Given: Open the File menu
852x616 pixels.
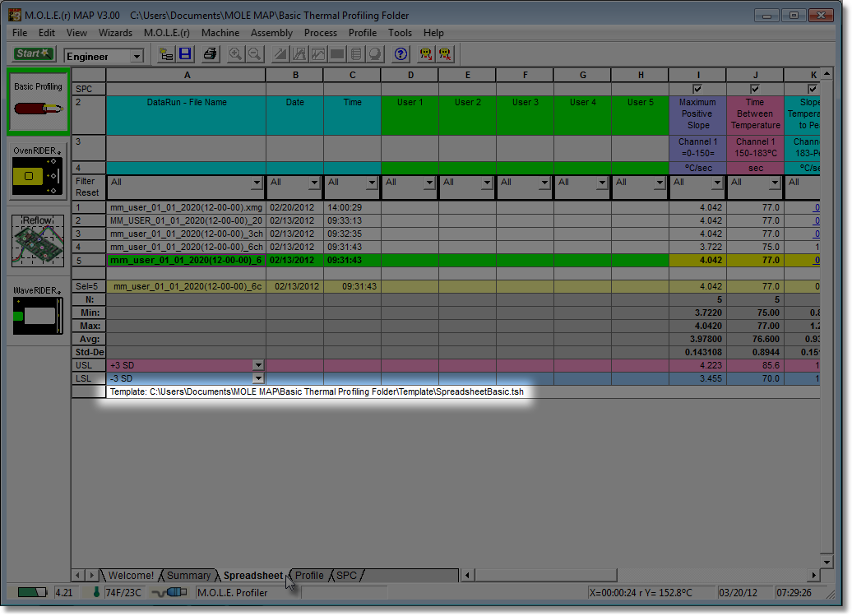Looking at the screenshot, I should pos(20,33).
